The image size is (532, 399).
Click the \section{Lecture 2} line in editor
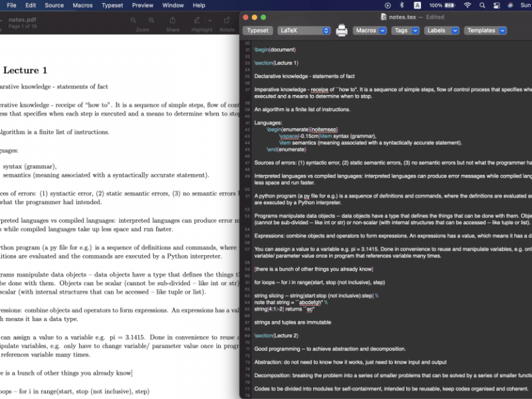(x=276, y=336)
